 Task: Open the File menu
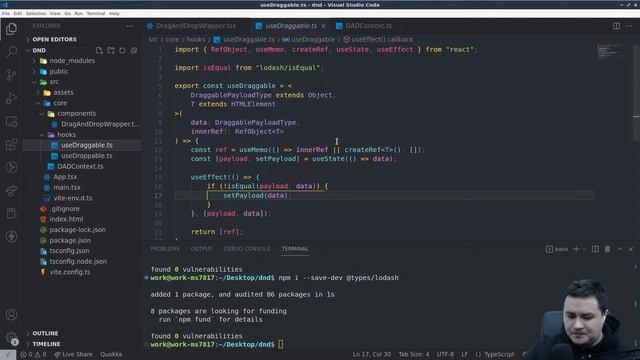6,13
